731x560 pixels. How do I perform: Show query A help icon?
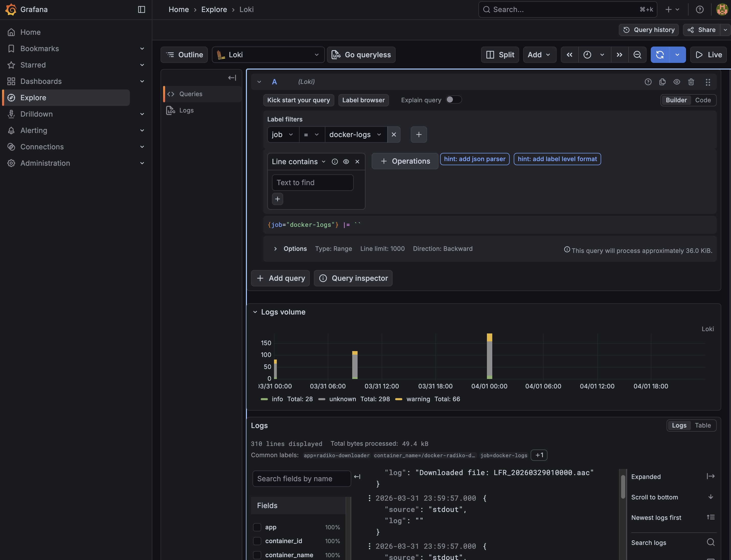click(648, 82)
